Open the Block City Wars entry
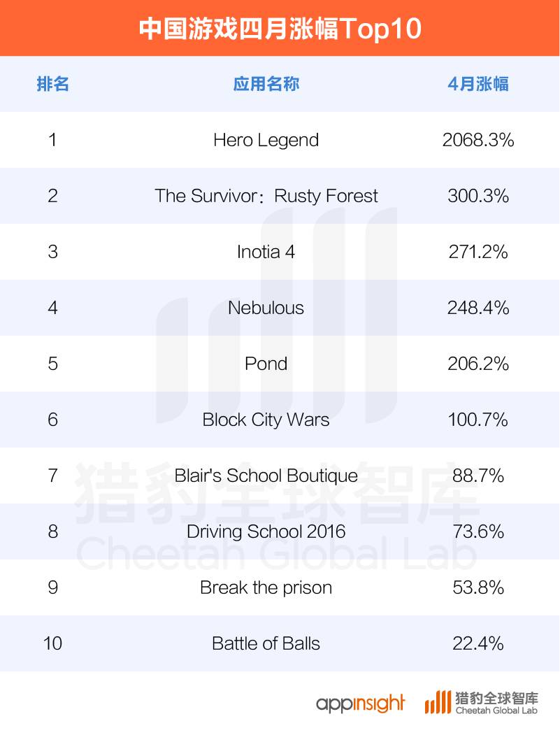This screenshot has width=560, height=735. (266, 420)
